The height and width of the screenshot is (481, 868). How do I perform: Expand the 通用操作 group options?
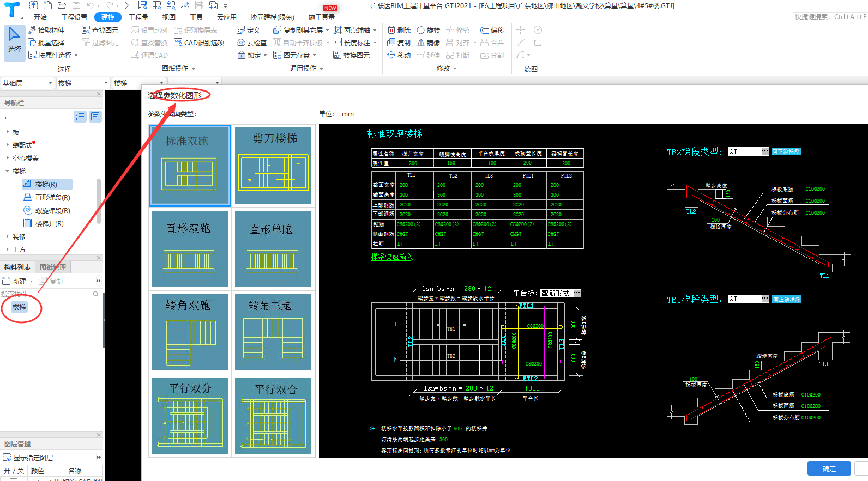pyautogui.click(x=322, y=69)
